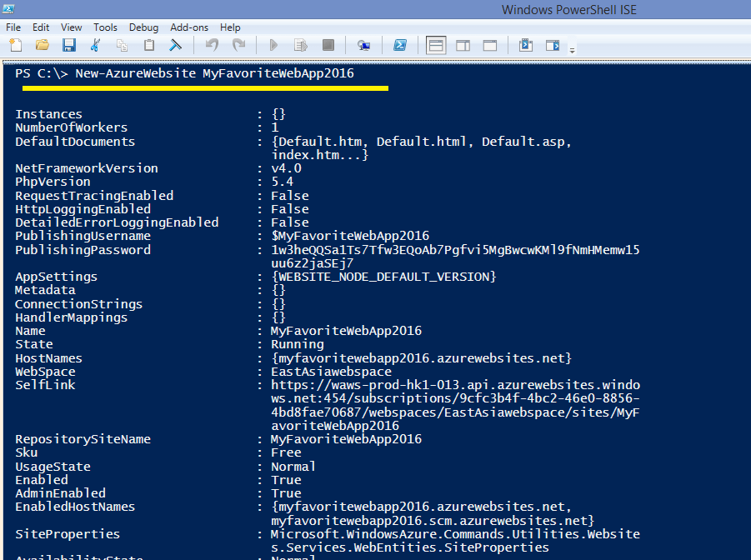Click the 'EnabledHostNames' label
Viewport: 751px width, 560px height.
(75, 507)
